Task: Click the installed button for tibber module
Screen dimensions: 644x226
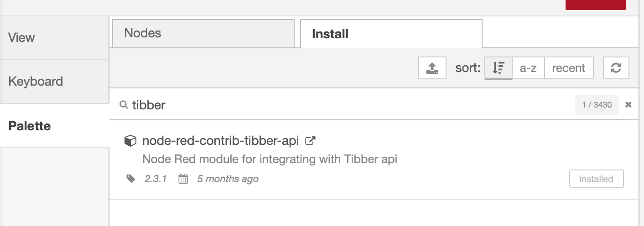Action: (x=596, y=179)
